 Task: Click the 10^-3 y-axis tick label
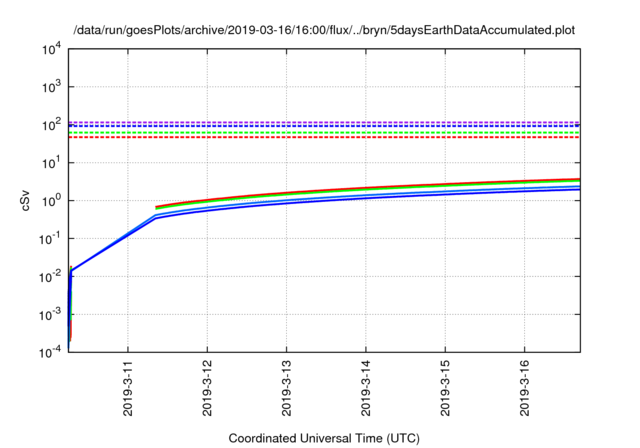(50, 315)
